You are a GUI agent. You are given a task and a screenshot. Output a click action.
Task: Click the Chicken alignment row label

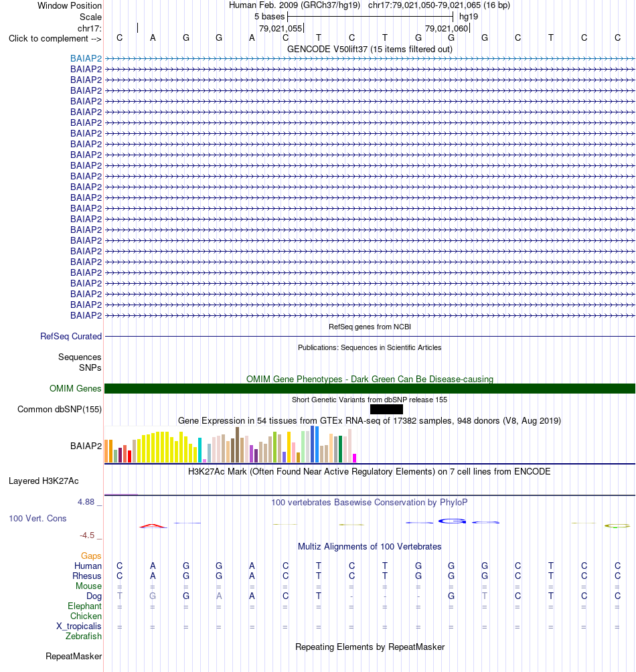point(86,616)
